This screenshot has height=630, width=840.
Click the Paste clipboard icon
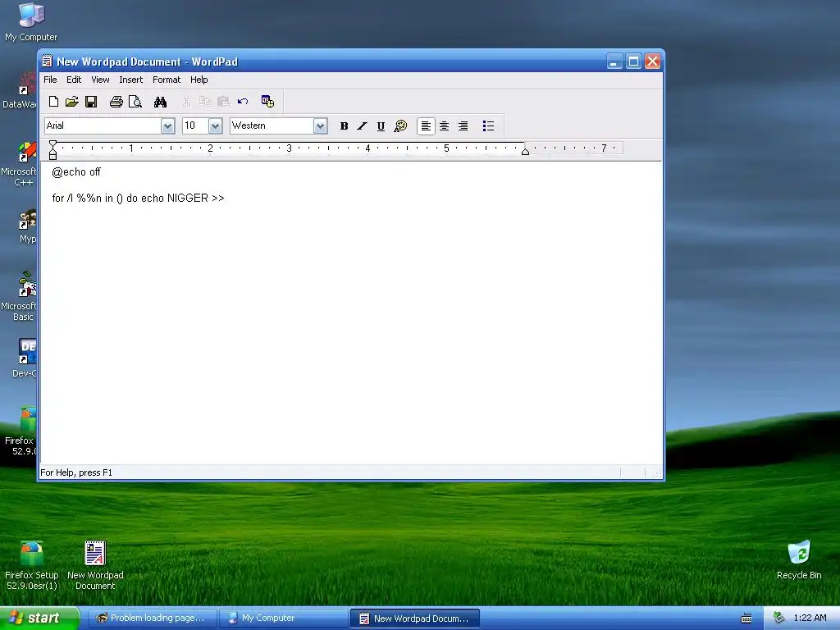(224, 101)
